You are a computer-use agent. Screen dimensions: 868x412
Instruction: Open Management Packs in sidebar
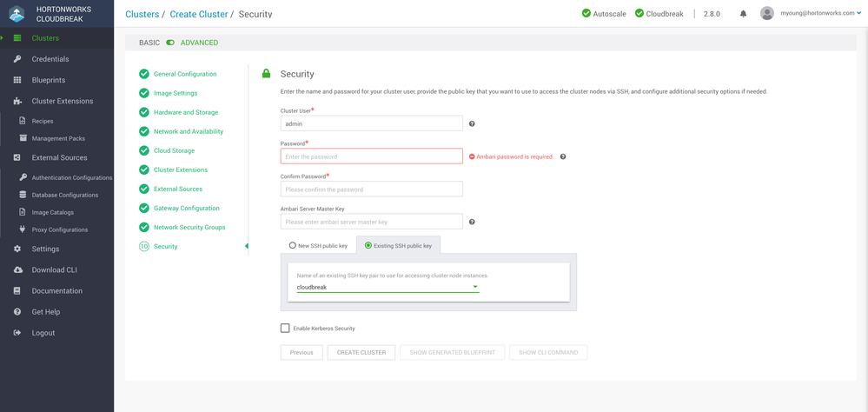tap(58, 138)
